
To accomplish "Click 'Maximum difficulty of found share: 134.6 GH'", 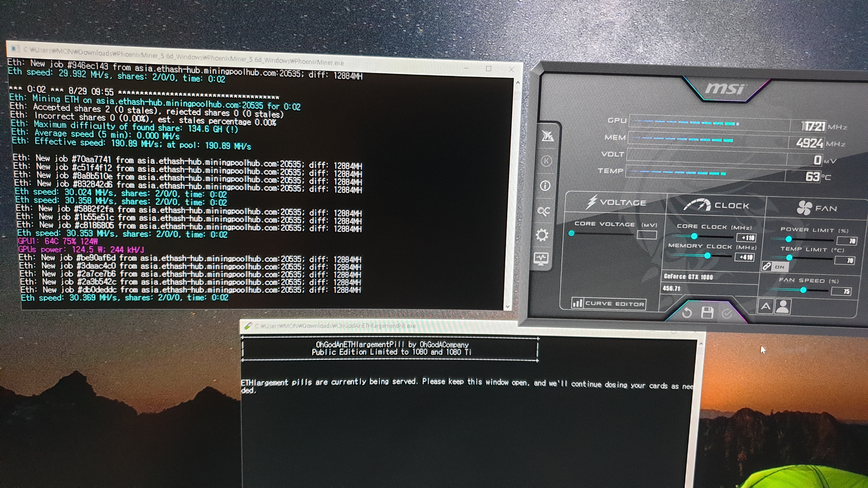I will (x=125, y=126).
